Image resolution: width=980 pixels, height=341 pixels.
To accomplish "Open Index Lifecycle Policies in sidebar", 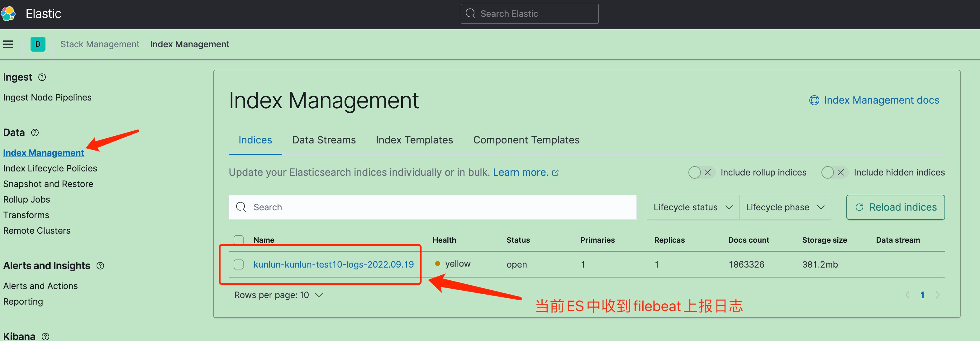I will click(50, 168).
